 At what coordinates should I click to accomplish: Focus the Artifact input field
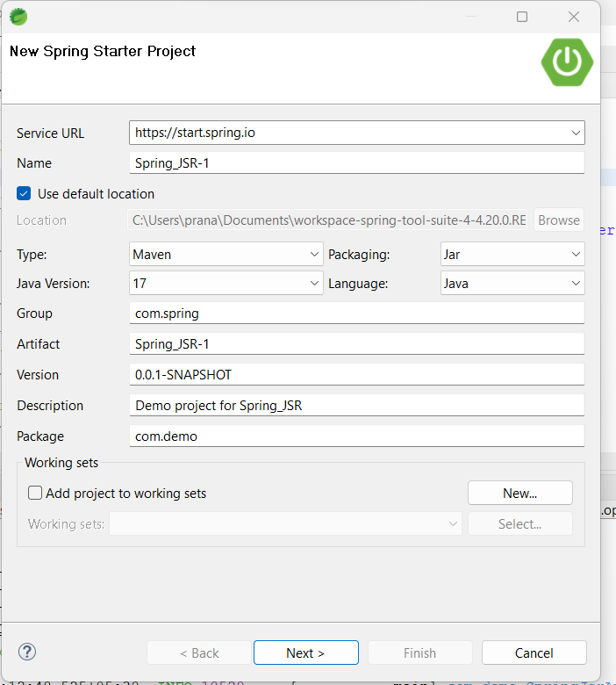tap(355, 344)
